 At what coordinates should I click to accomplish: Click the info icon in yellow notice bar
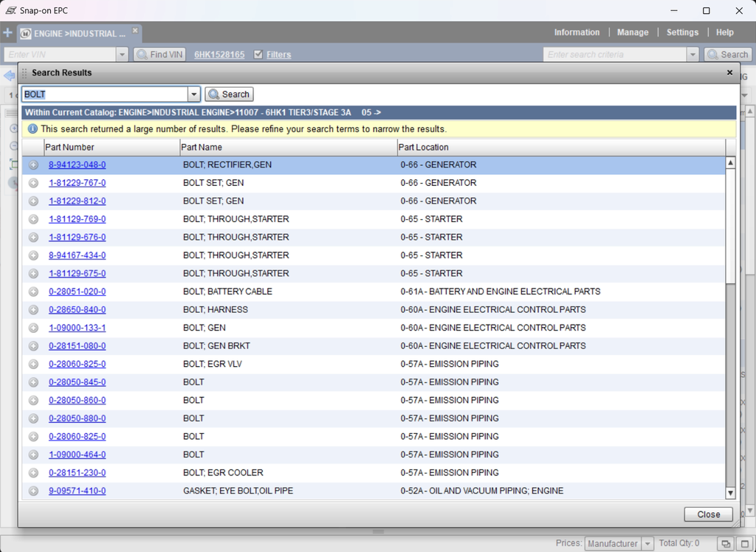pos(32,128)
